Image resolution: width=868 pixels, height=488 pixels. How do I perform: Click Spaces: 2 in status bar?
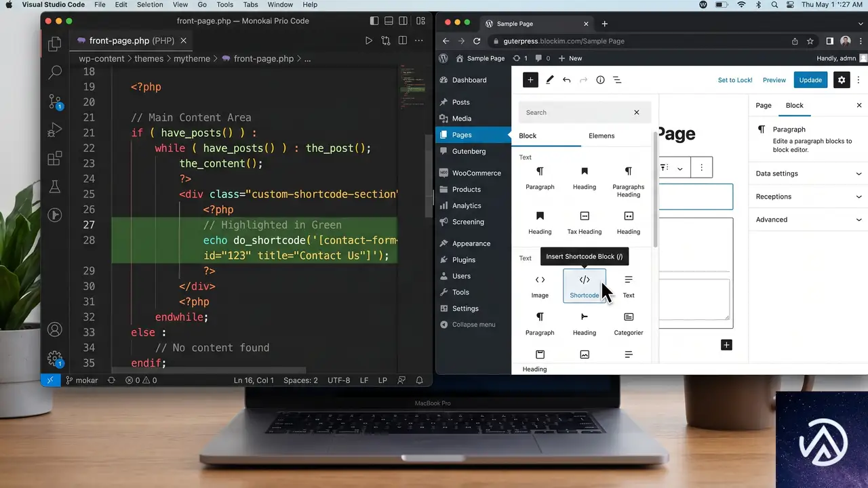(x=300, y=380)
